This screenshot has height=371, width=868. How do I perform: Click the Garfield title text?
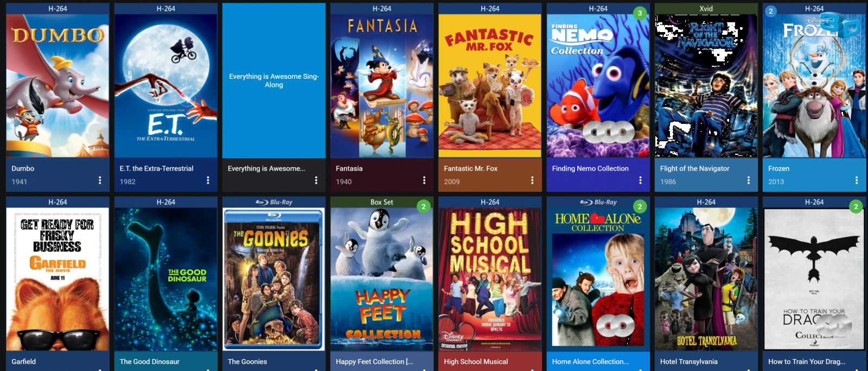click(x=24, y=362)
